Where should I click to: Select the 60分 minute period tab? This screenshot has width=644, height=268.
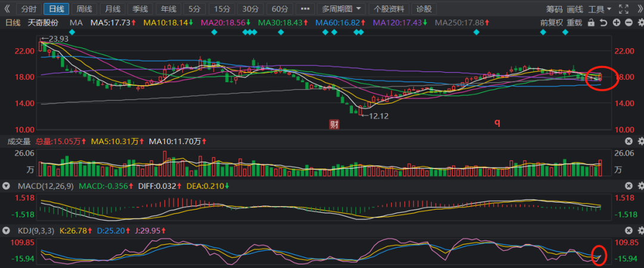[x=280, y=9]
